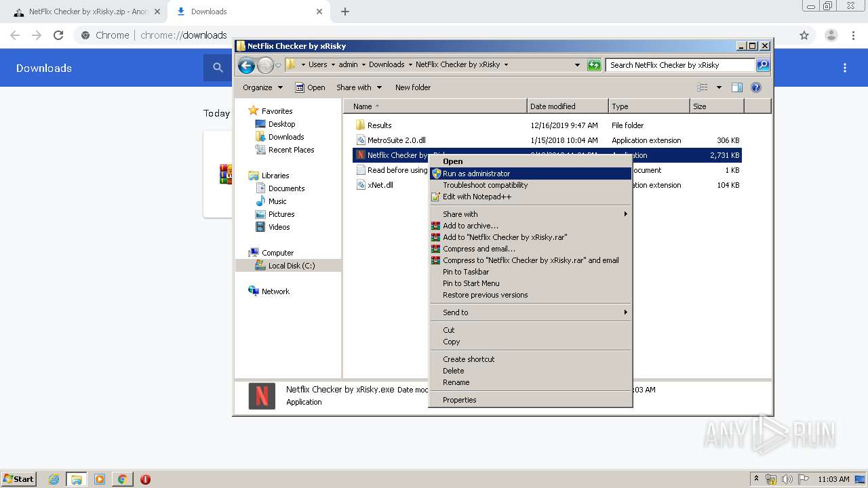Click the search magnifier in Explorer
This screenshot has height=488, width=868.
coord(763,65)
